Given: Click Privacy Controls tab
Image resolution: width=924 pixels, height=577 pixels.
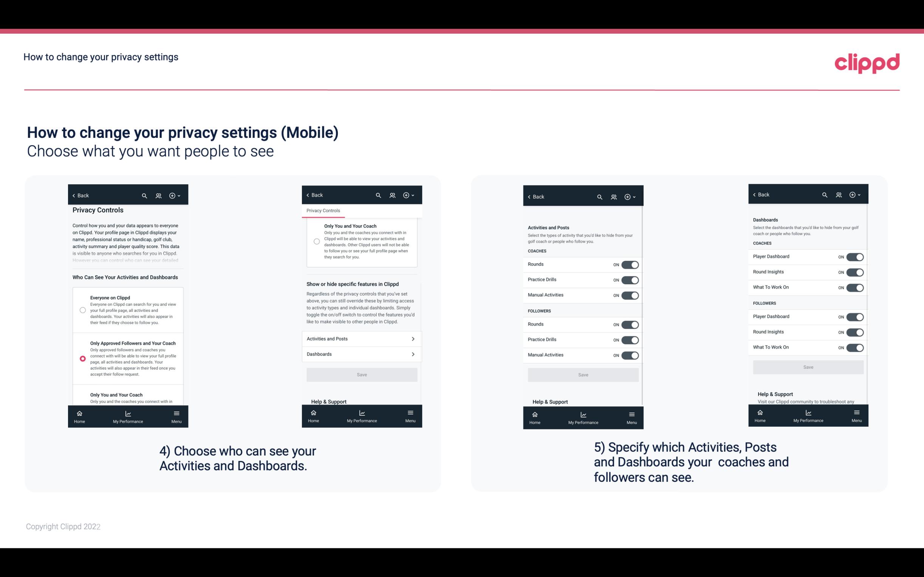Looking at the screenshot, I should point(323,211).
